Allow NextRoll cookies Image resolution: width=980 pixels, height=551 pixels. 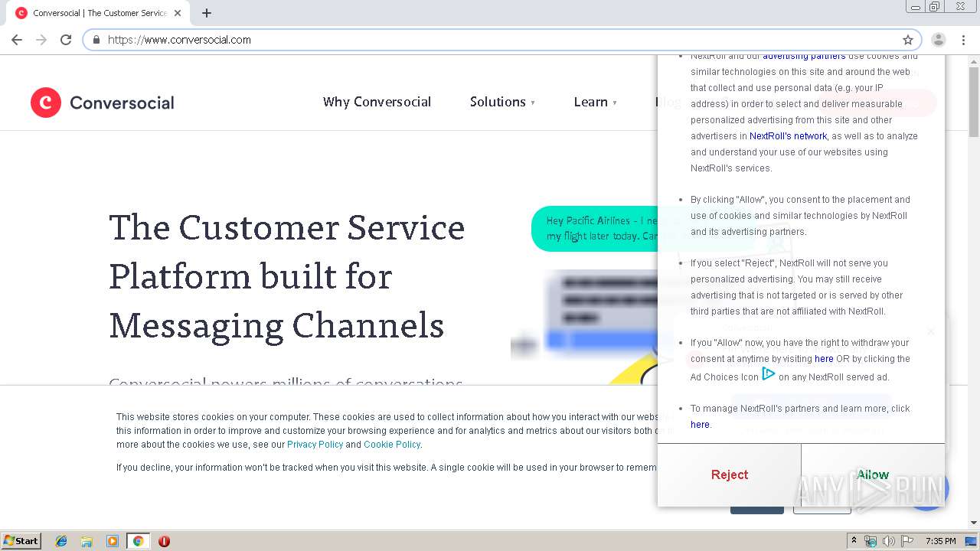873,474
